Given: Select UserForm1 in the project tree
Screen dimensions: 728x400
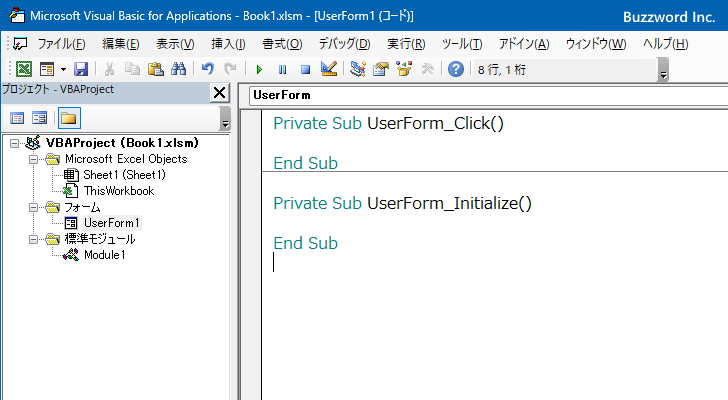Looking at the screenshot, I should [x=111, y=223].
